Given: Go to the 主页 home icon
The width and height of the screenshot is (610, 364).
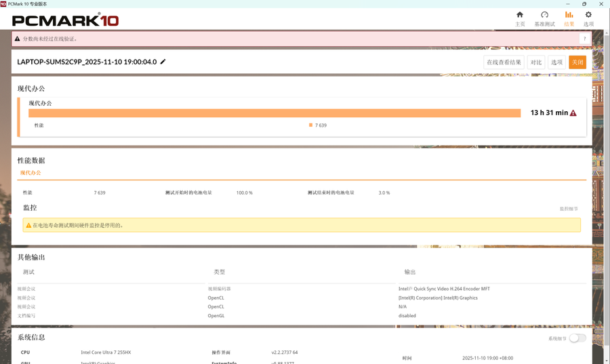Looking at the screenshot, I should (520, 15).
